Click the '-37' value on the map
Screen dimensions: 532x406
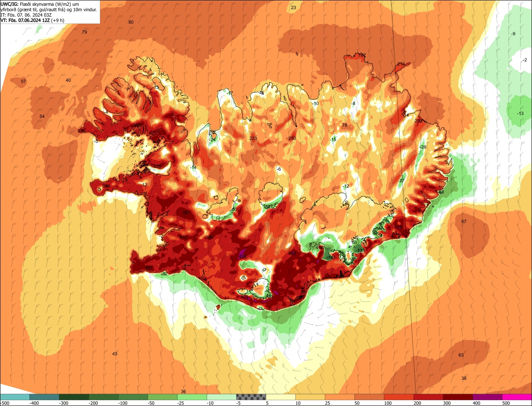401,181
